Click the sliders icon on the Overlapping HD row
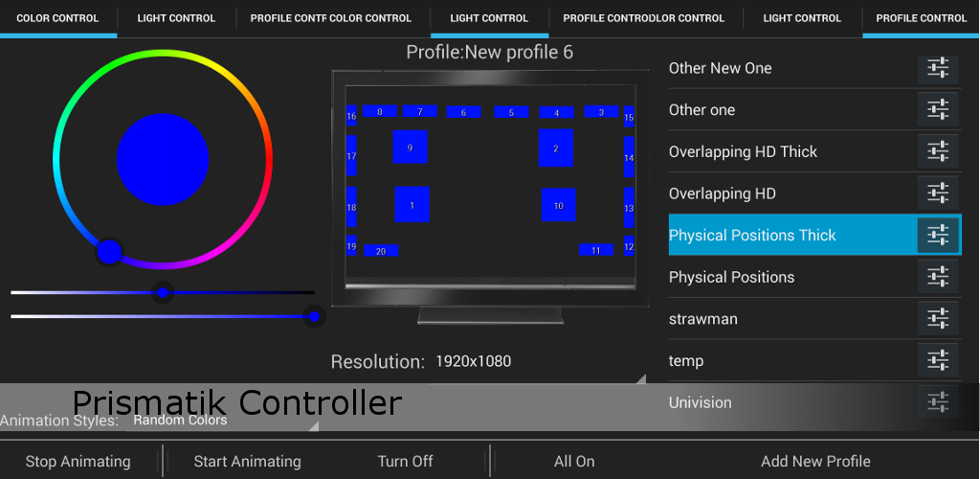Viewport: 980px width, 479px height. (x=938, y=194)
